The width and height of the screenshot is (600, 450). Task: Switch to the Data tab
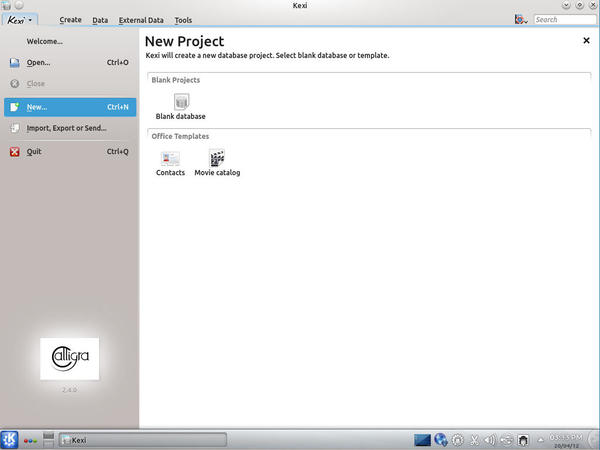[100, 20]
